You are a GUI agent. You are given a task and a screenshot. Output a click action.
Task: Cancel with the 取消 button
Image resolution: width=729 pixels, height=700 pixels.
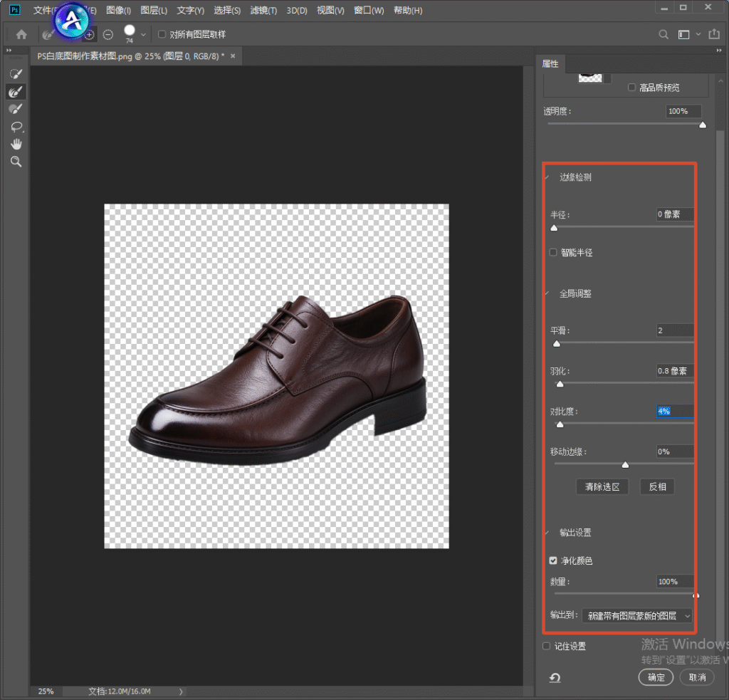click(698, 677)
